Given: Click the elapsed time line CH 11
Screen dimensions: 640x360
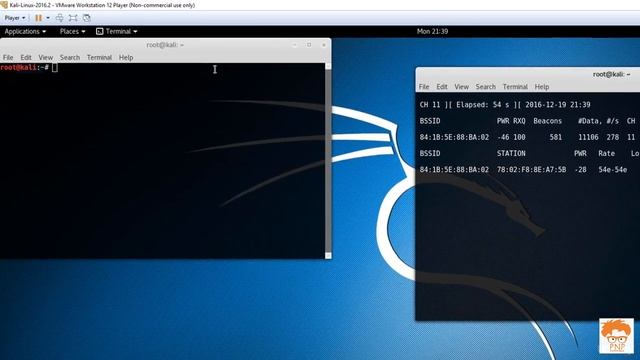Looking at the screenshot, I should tap(505, 105).
